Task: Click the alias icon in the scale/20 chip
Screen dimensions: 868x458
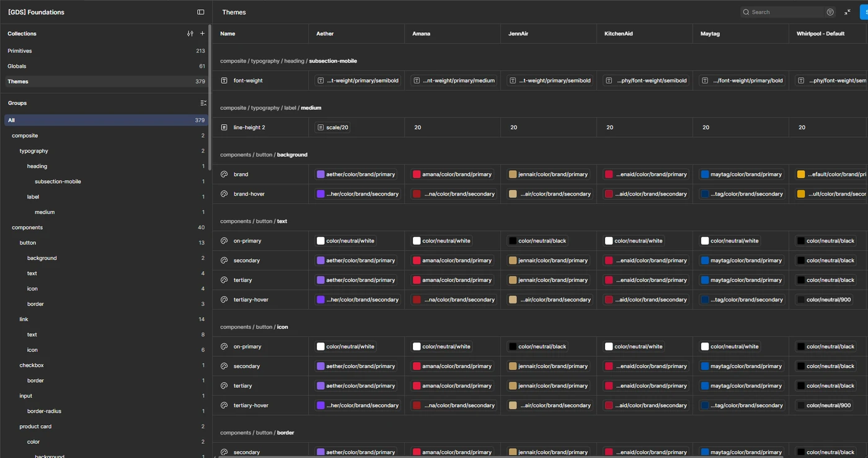Action: click(321, 127)
